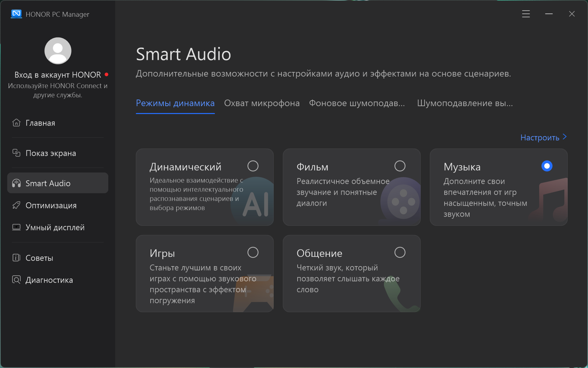This screenshot has width=588, height=368.
Task: Minimize the HONOR PC Manager window
Action: 549,14
